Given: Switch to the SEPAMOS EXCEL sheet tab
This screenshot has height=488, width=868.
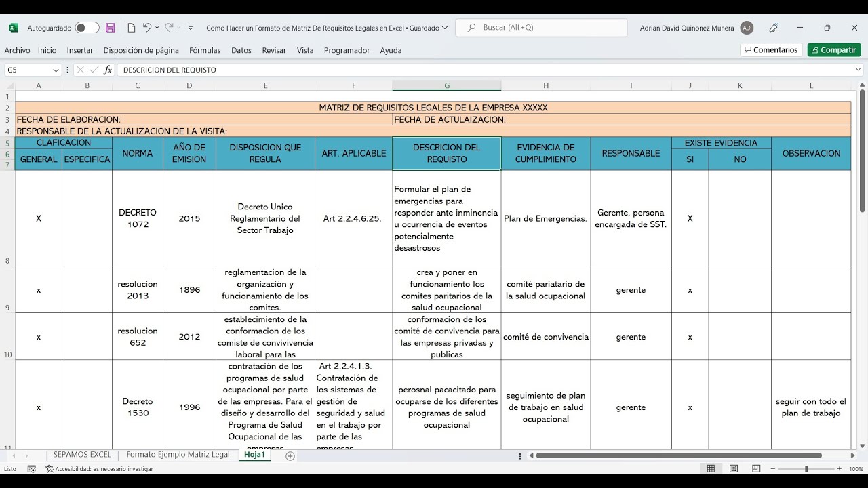Looking at the screenshot, I should (82, 455).
